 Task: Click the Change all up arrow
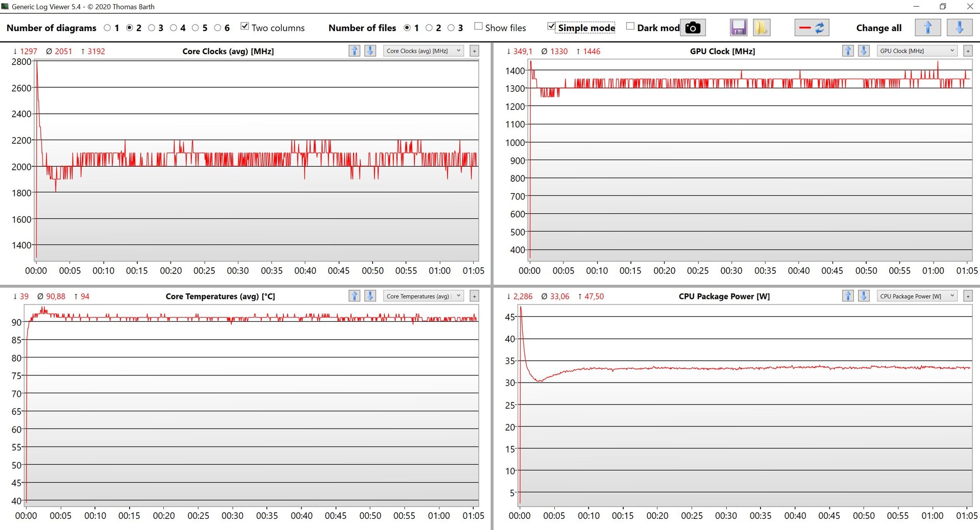[928, 28]
